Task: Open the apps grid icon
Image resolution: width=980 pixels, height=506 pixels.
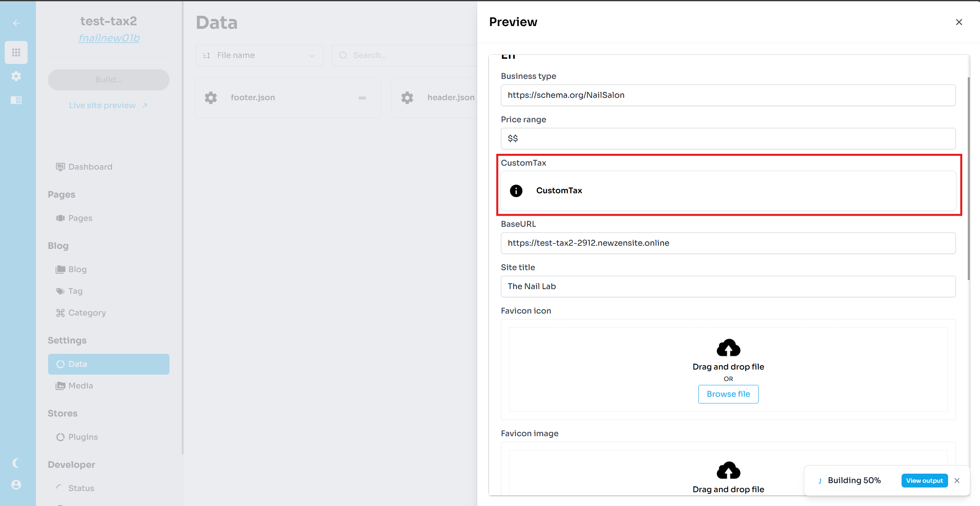Action: pos(16,52)
